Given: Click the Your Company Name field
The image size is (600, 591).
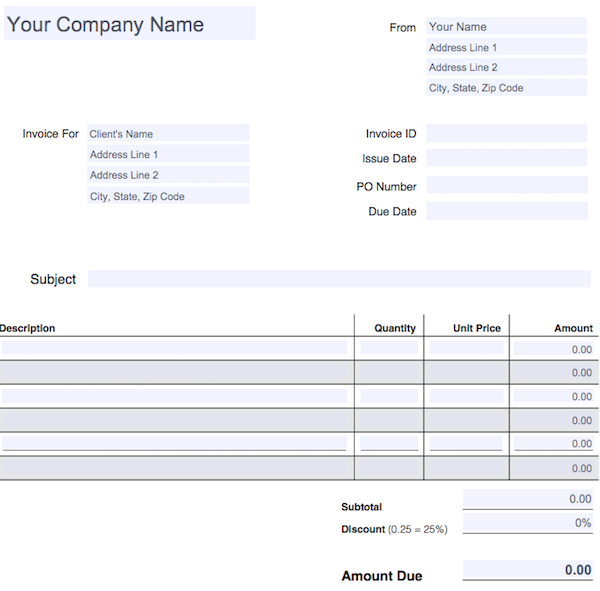Looking at the screenshot, I should [x=129, y=24].
